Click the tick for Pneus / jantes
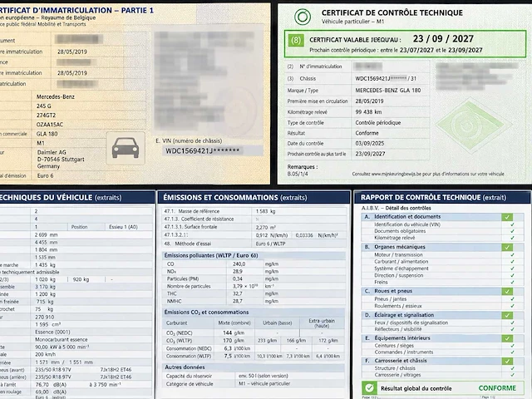The width and height of the screenshot is (532, 399). [x=512, y=299]
